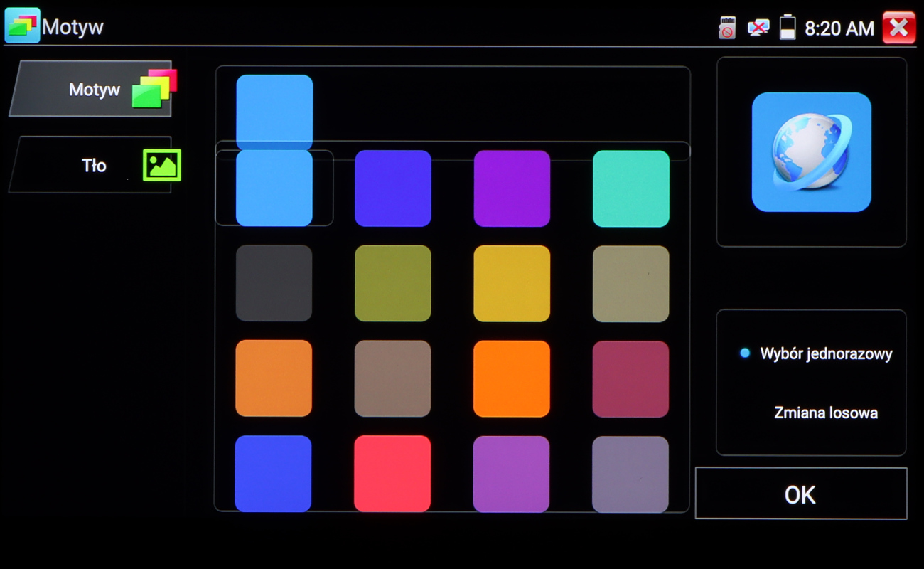Click the globe browser preview icon
924x569 pixels.
pos(811,152)
